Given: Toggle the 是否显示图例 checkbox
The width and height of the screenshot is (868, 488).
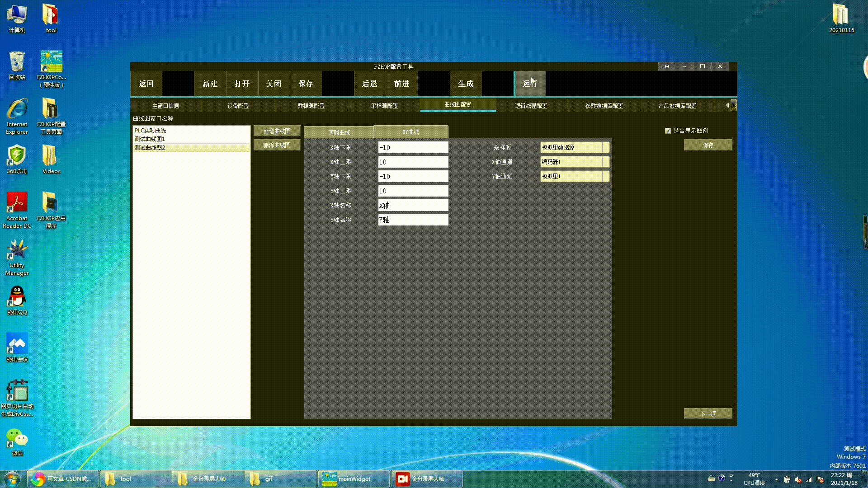Looking at the screenshot, I should pyautogui.click(x=668, y=131).
